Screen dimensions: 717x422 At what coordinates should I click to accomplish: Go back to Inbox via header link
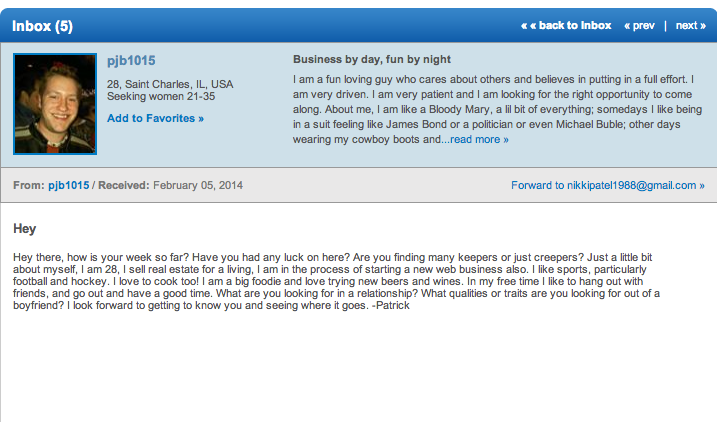(566, 26)
